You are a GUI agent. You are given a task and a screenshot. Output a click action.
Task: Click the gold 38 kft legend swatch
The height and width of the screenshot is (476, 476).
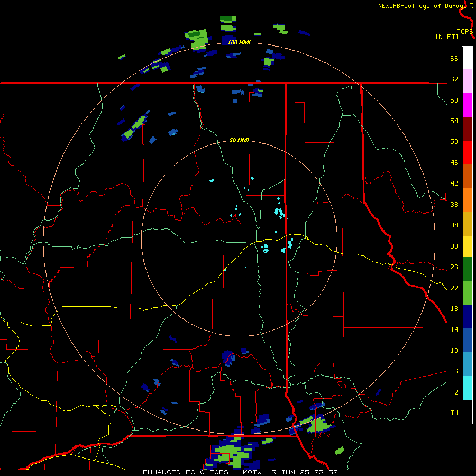[x=467, y=224]
